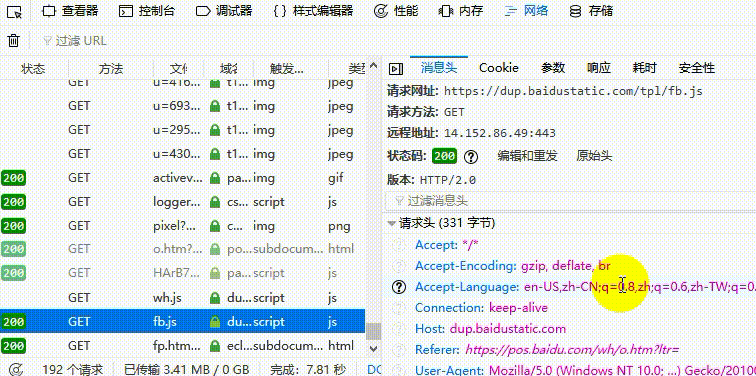Select the 消息头 headers tab
This screenshot has height=376, width=756.
coord(439,68)
